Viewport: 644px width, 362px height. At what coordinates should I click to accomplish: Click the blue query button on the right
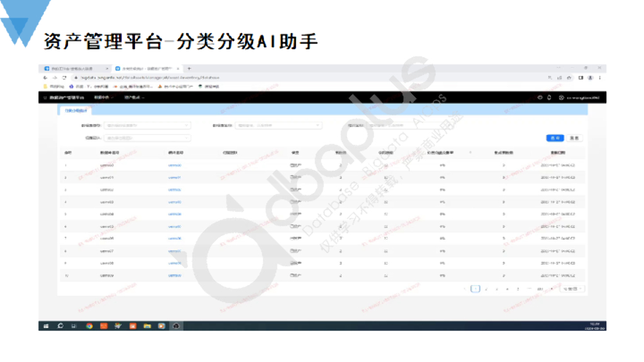556,138
